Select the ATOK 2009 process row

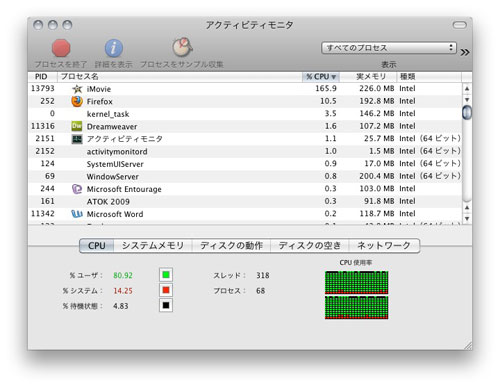[x=245, y=201]
